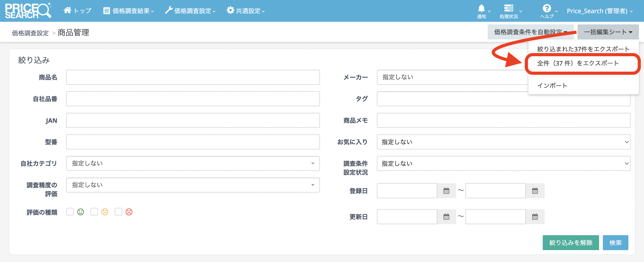This screenshot has height=262, width=644.
Task: Click the Price Search logo
Action: click(x=28, y=11)
